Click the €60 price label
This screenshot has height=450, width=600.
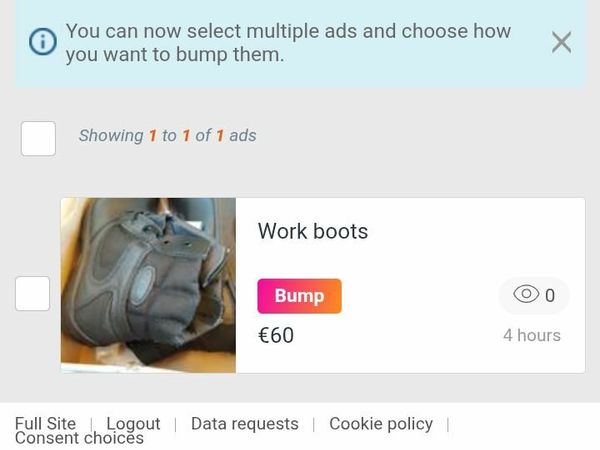click(276, 335)
